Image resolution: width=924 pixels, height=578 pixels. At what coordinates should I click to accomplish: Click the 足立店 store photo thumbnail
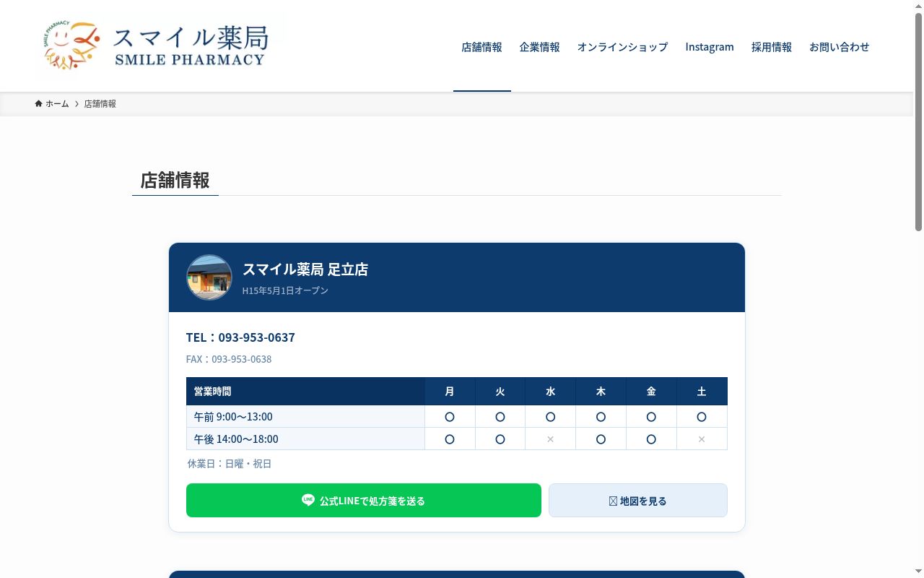[209, 277]
